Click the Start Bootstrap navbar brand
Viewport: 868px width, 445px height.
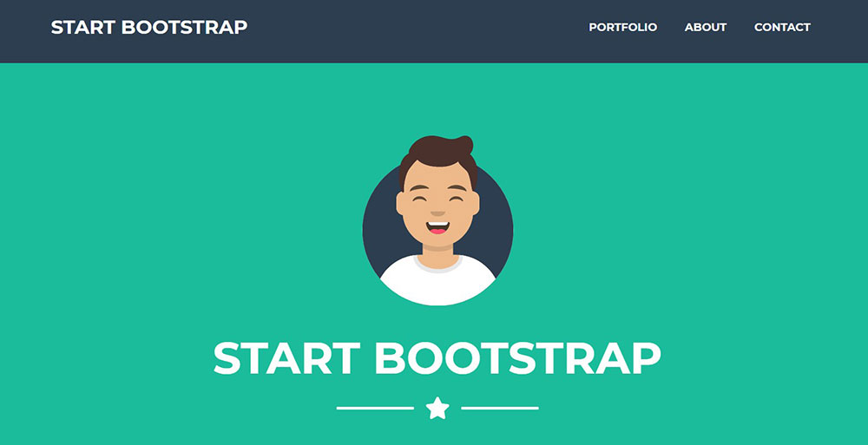(149, 27)
